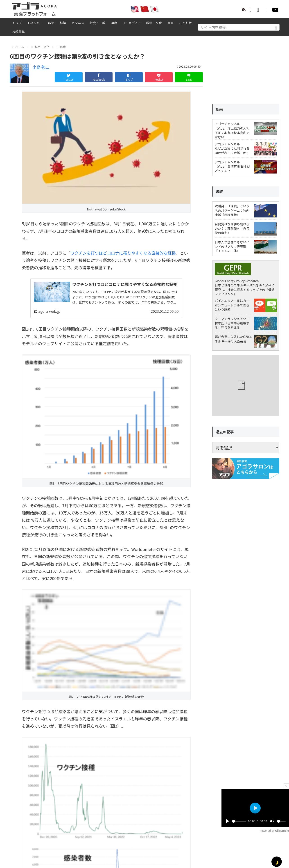Open the 経済 menu item

point(63,23)
